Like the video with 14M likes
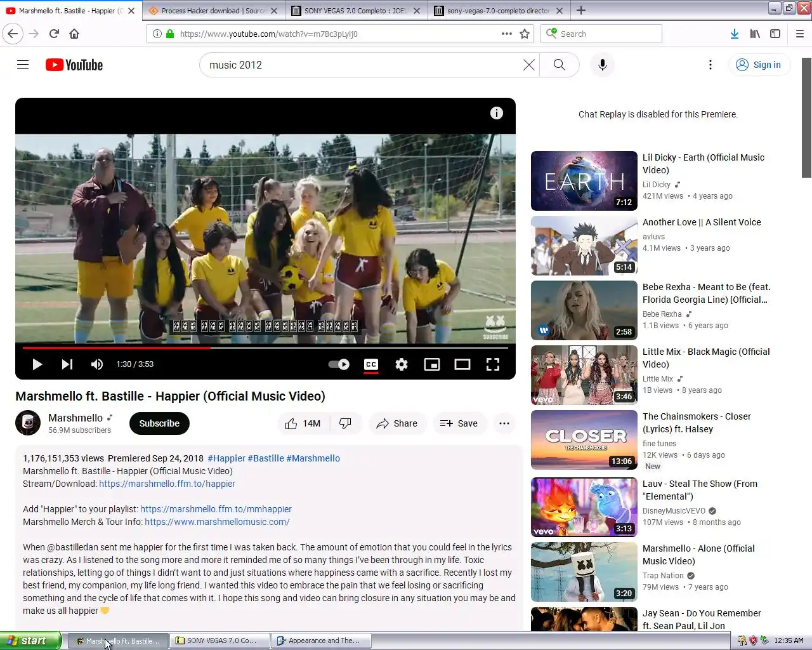 (303, 423)
